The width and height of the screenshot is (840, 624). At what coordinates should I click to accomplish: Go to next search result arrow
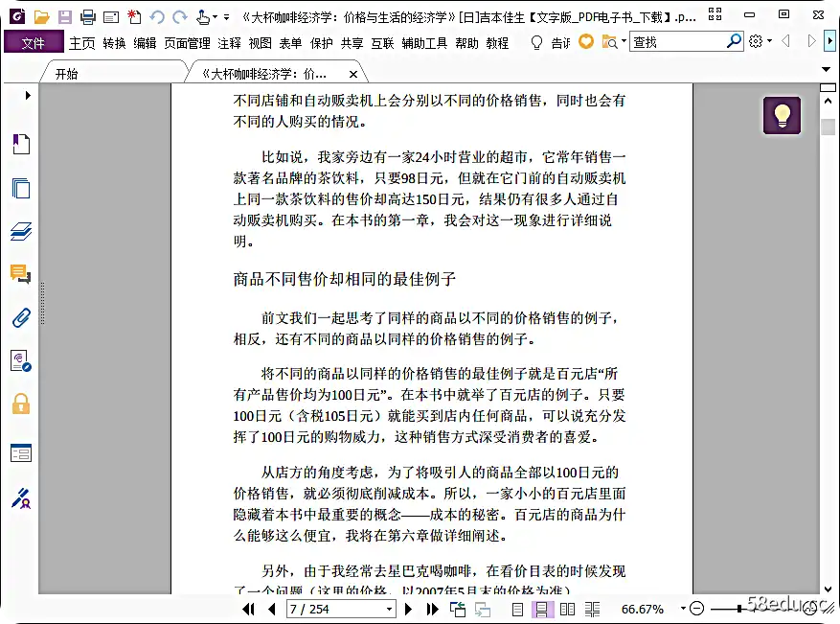pos(811,41)
